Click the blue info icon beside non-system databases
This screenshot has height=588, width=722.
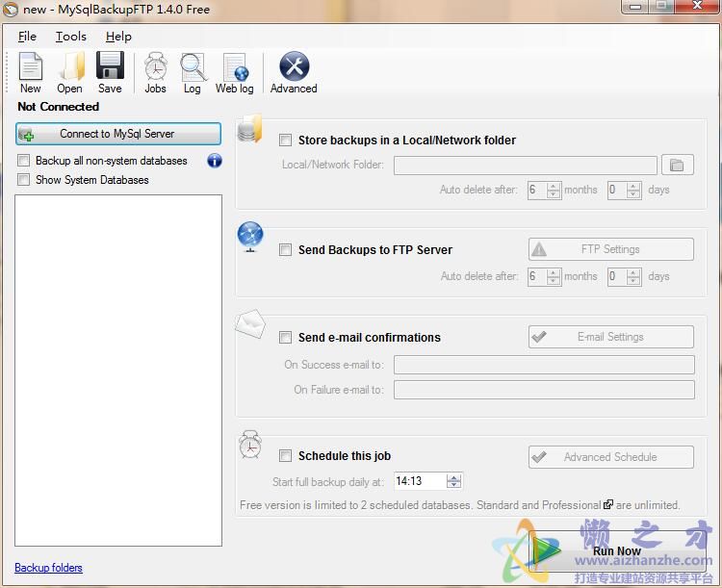click(x=215, y=161)
